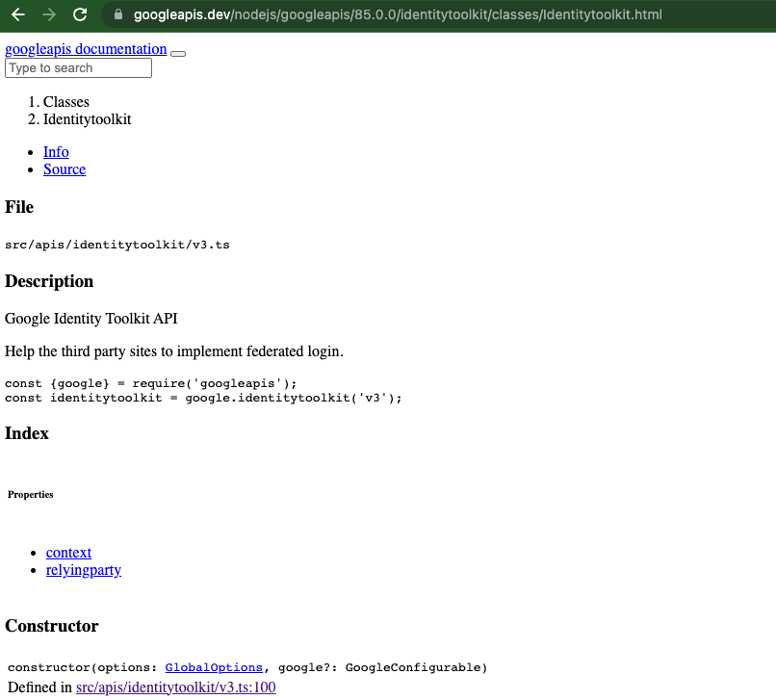Screen dimensions: 776x700
Task: Select the Classes breadcrumb item
Action: coord(65,102)
